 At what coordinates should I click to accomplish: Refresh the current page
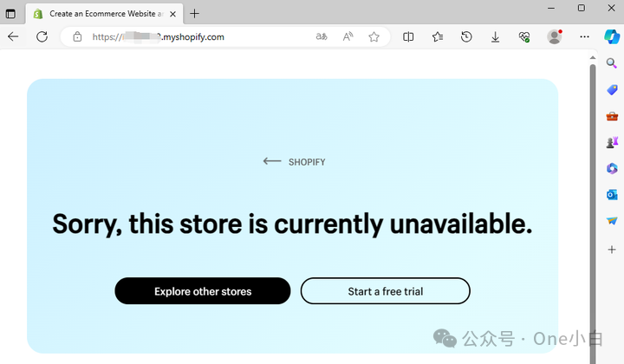pos(42,37)
